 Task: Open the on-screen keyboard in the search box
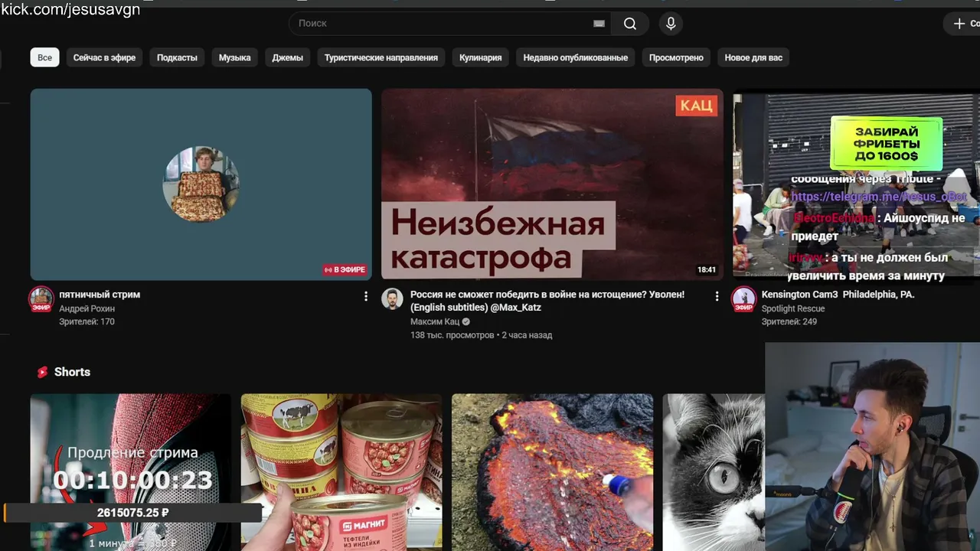pos(599,24)
